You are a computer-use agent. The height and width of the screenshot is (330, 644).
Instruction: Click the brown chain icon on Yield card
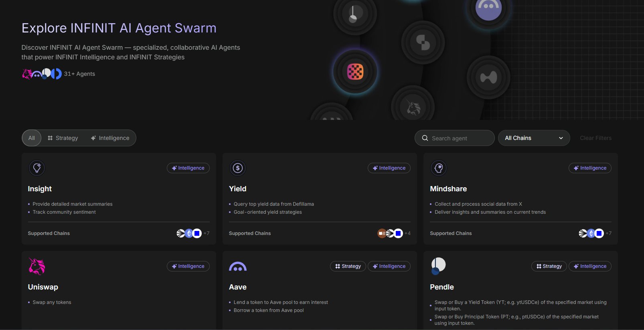coord(382,233)
